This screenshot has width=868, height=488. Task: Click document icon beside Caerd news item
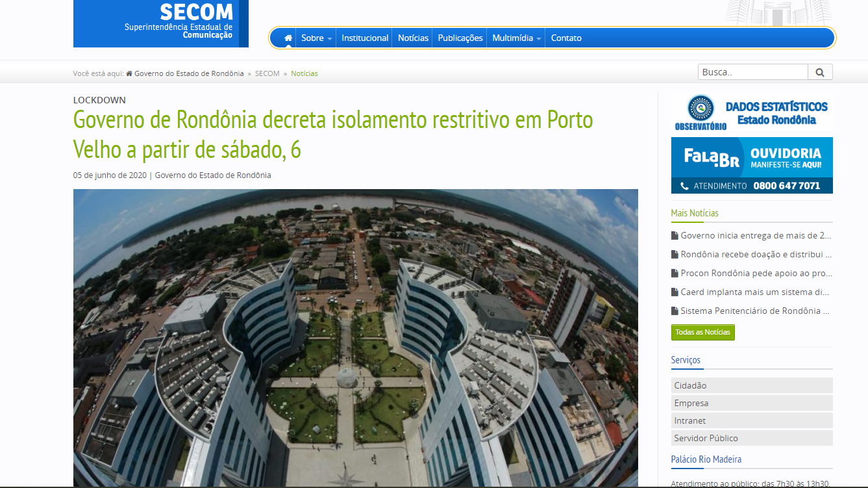(x=675, y=292)
